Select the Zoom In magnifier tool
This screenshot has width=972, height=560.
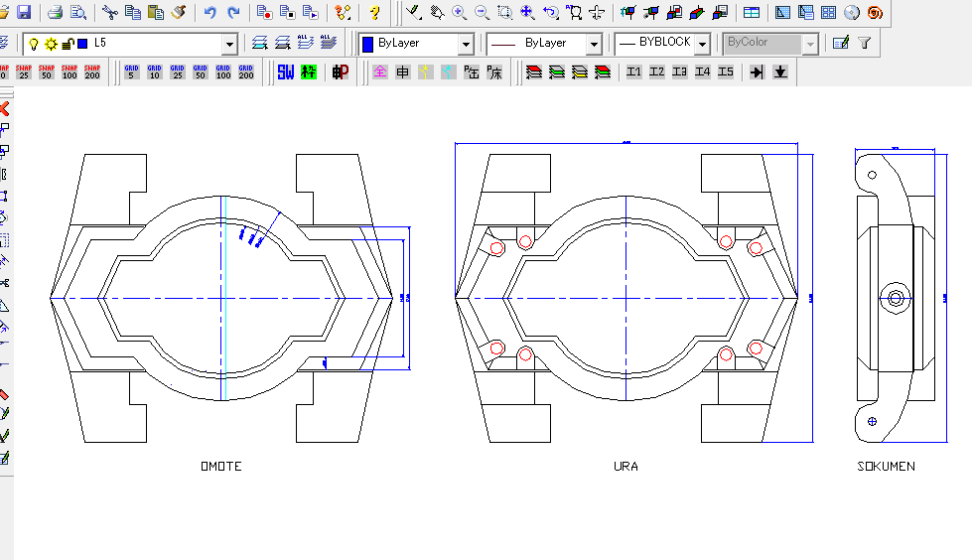(459, 12)
